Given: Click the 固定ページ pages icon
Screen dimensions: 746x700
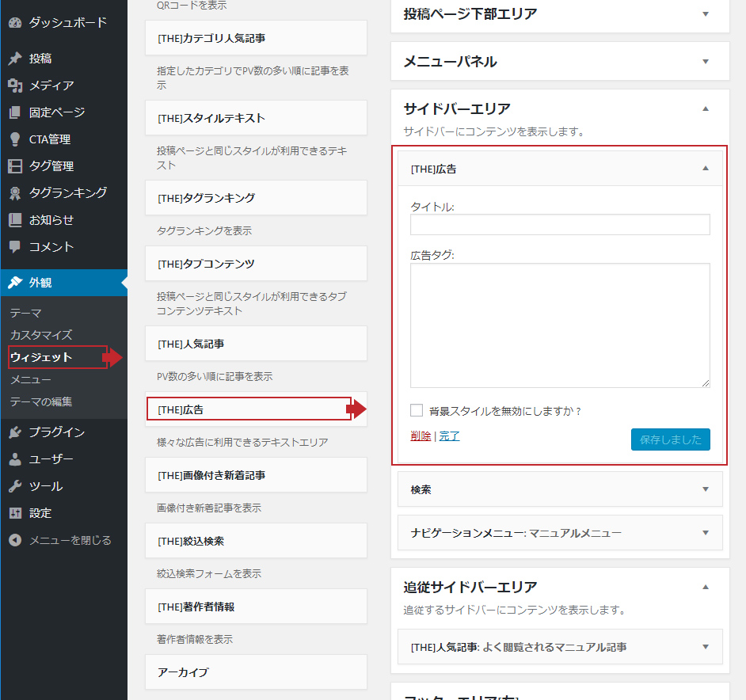Looking at the screenshot, I should [x=15, y=112].
